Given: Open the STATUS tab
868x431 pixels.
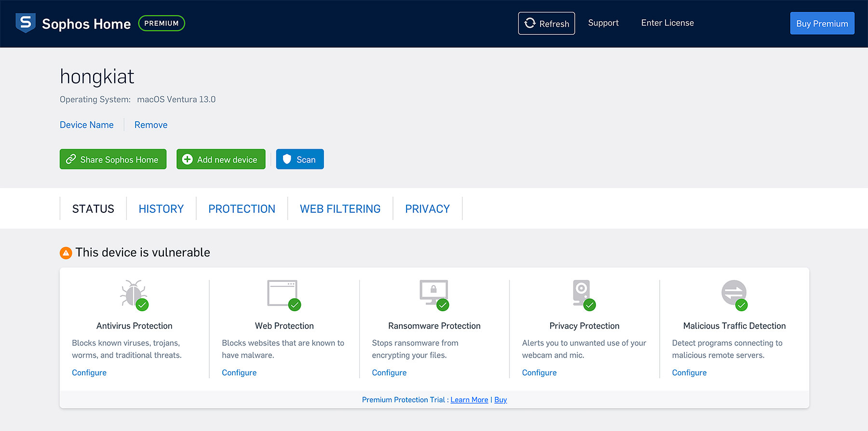Looking at the screenshot, I should coord(93,209).
